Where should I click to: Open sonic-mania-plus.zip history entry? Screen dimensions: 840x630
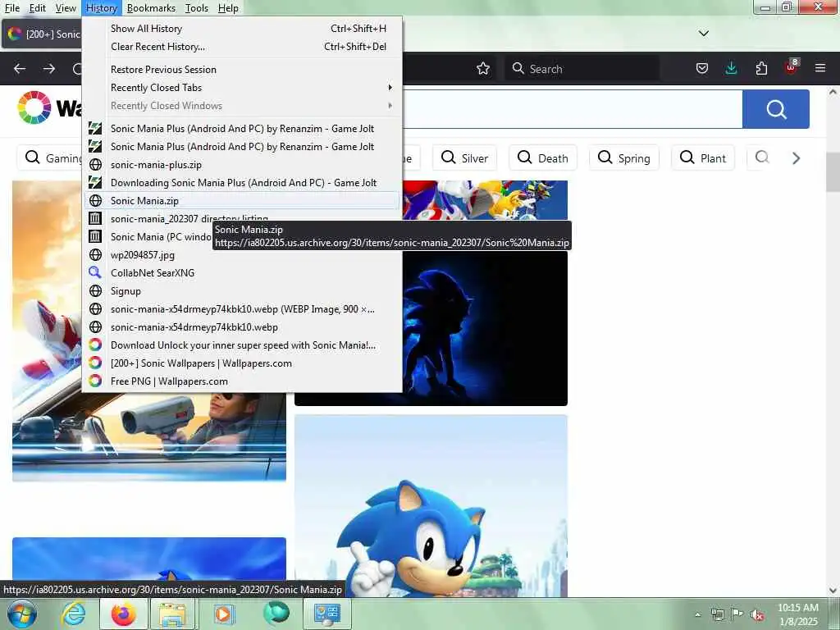coord(242,164)
